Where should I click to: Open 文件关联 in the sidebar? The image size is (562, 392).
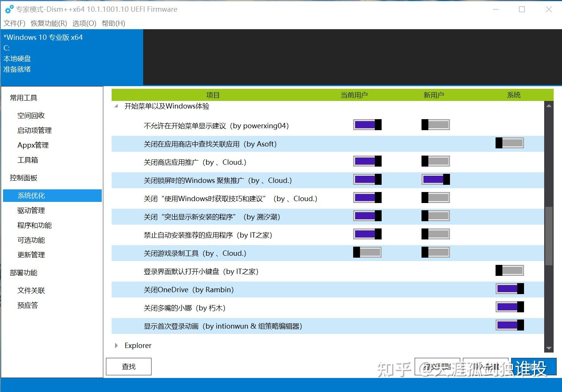tap(31, 290)
